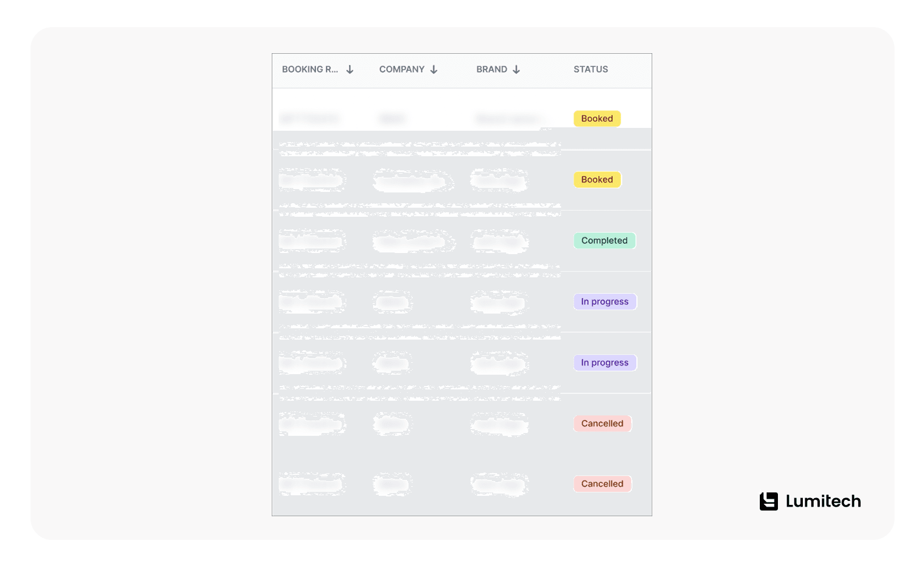The image size is (924, 566).
Task: Select blurred brand cell in last row
Action: click(499, 484)
